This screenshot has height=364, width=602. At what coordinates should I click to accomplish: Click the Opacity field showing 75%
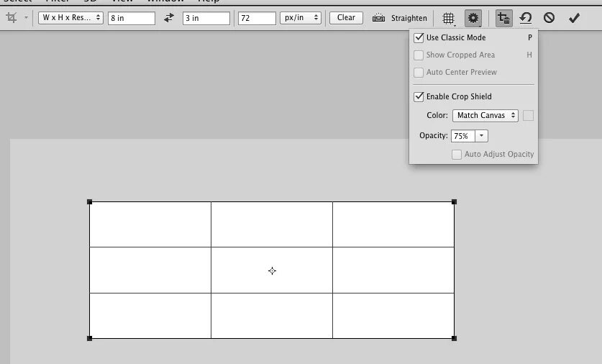pyautogui.click(x=463, y=136)
